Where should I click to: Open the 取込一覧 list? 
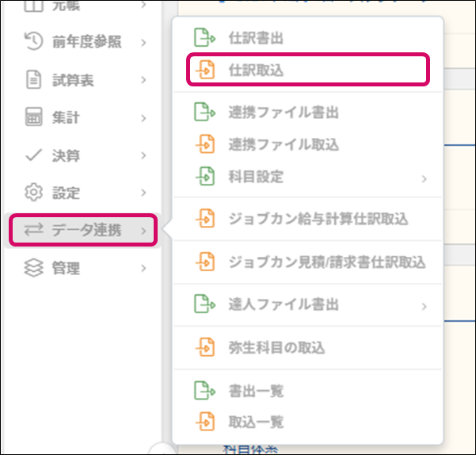click(x=256, y=422)
